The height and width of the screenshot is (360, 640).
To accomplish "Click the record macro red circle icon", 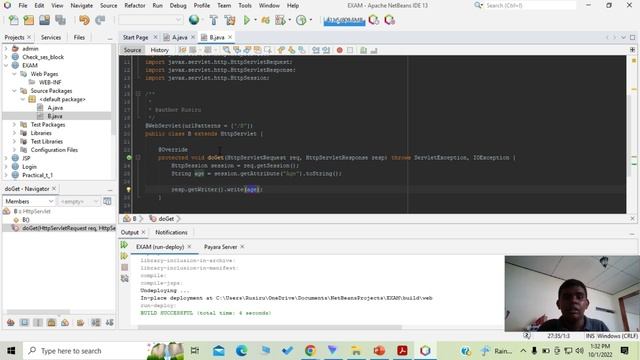I will click(340, 50).
